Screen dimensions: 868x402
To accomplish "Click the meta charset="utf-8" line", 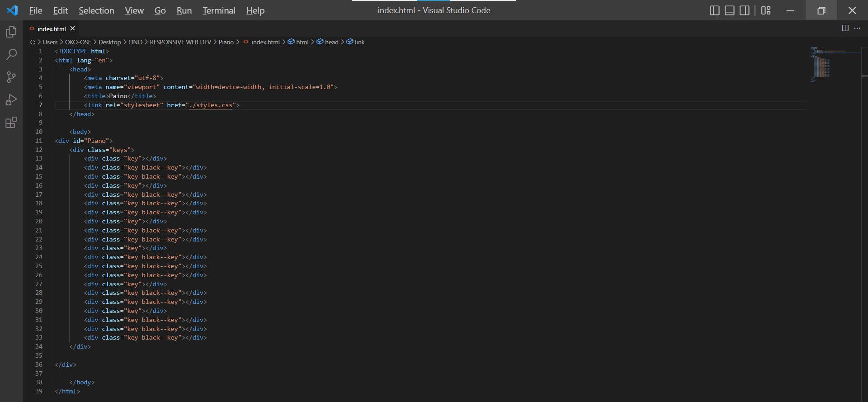I will pyautogui.click(x=123, y=78).
